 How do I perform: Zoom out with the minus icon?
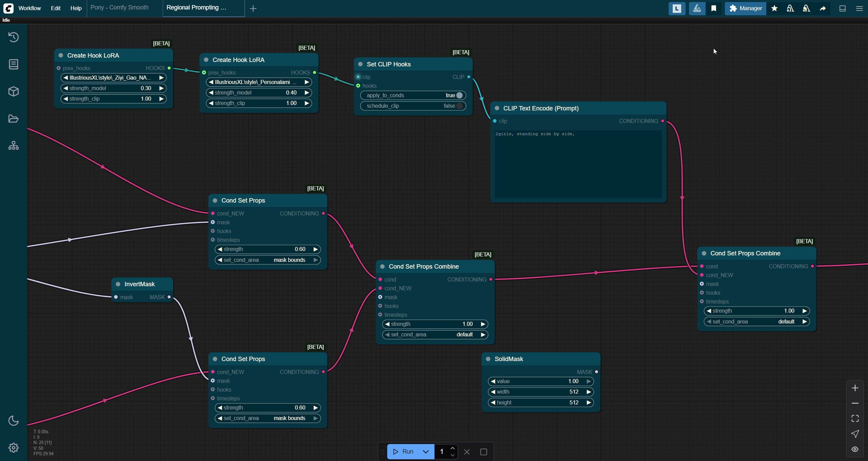tap(855, 403)
